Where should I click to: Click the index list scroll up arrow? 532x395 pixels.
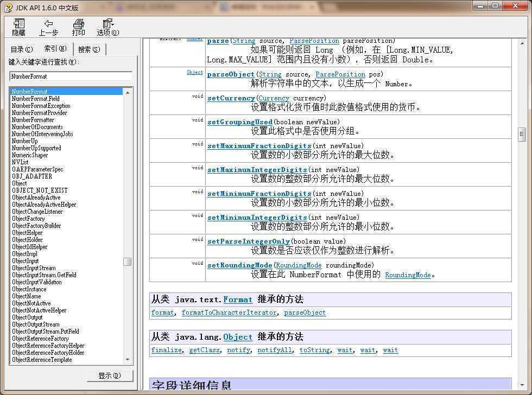(128, 92)
